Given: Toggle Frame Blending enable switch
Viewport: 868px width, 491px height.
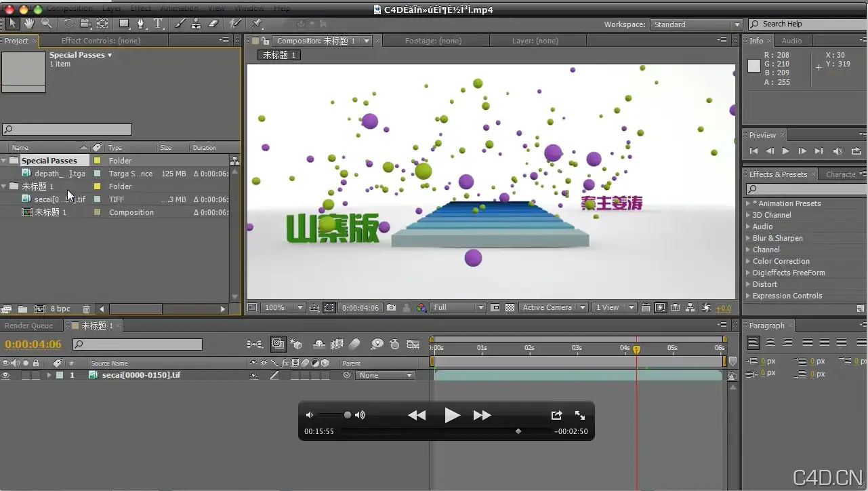Looking at the screenshot, I should pyautogui.click(x=337, y=345).
